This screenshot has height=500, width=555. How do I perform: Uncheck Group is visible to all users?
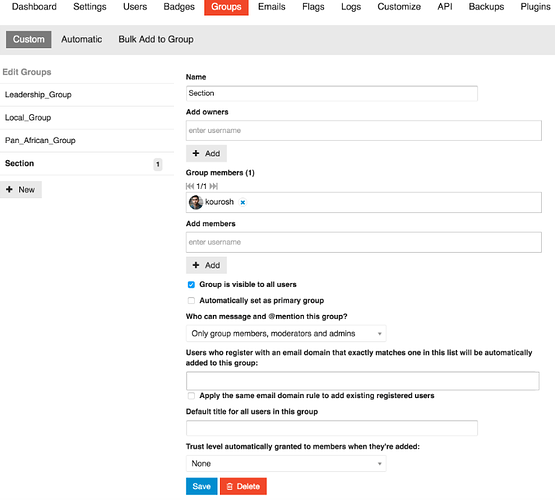191,285
